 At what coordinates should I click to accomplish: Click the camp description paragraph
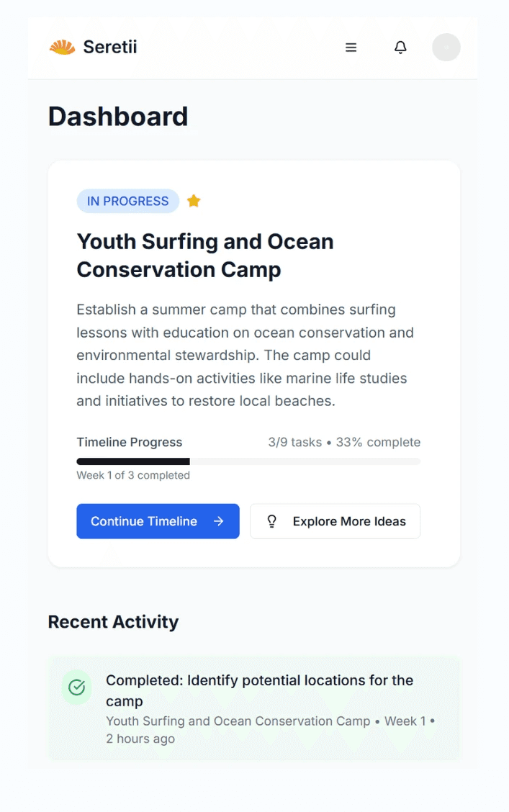pos(246,356)
